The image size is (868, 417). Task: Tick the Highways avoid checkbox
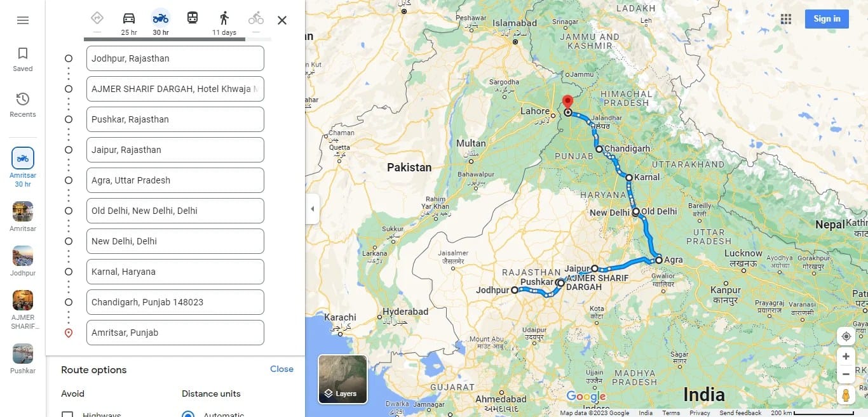pyautogui.click(x=67, y=414)
